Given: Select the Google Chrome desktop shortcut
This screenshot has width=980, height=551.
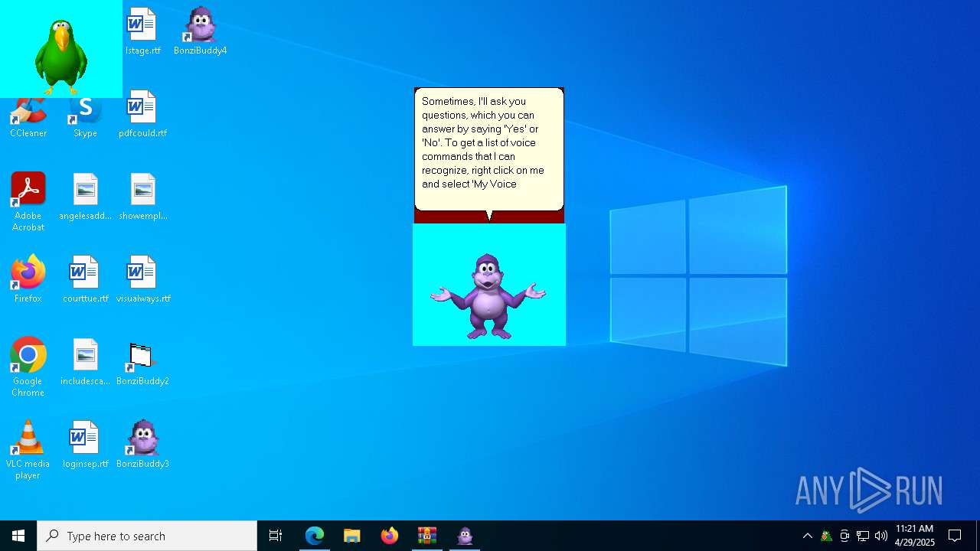Looking at the screenshot, I should point(28,367).
